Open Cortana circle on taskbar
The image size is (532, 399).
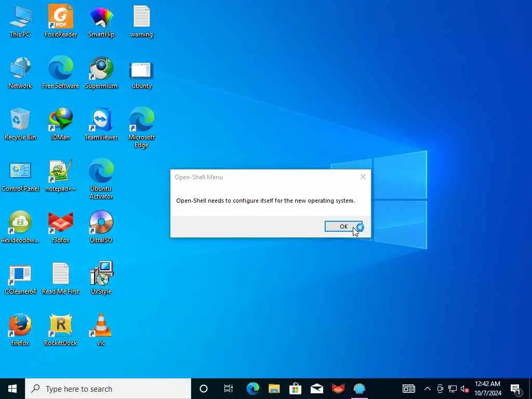(204, 389)
